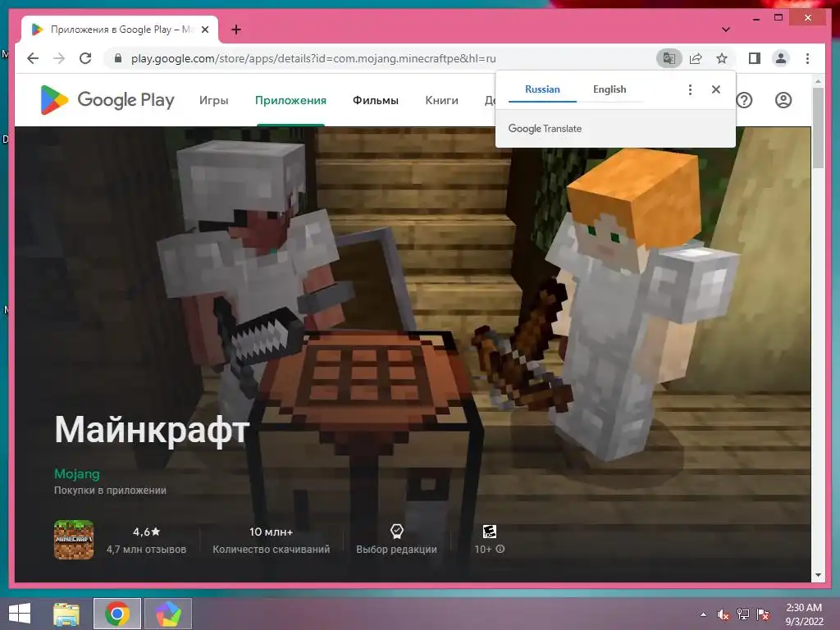840x630 pixels.
Task: Switch translation to the English tab
Action: click(609, 89)
